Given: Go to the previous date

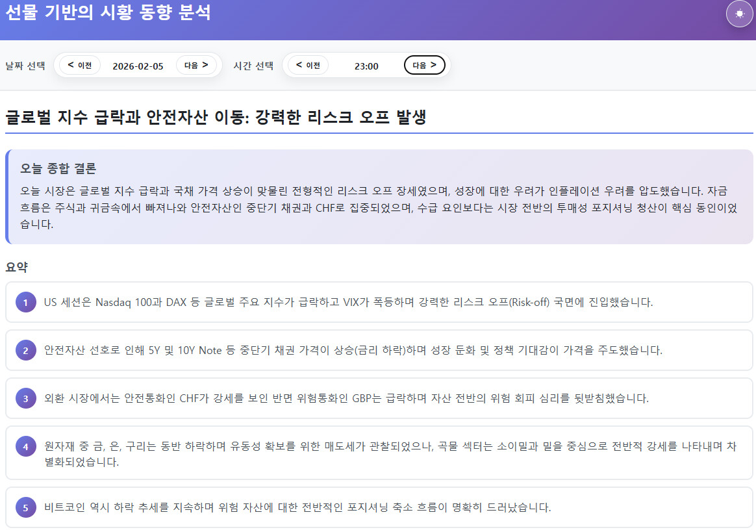Looking at the screenshot, I should [80, 66].
